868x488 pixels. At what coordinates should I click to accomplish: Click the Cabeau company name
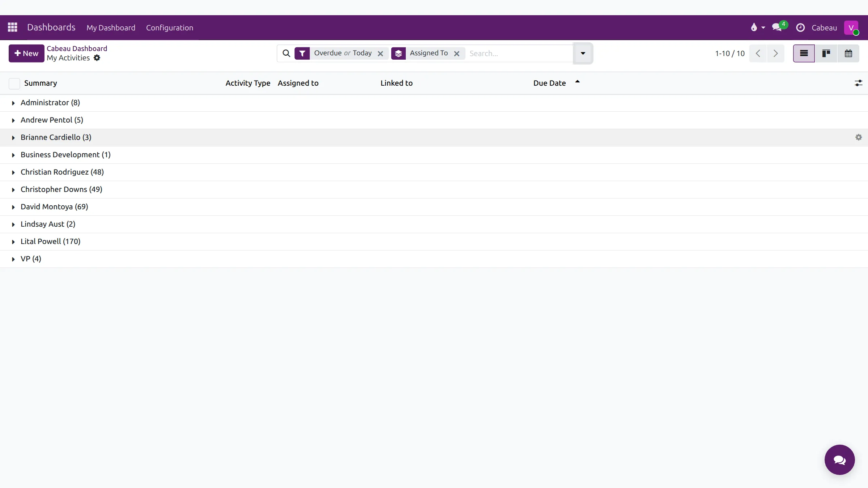[824, 28]
